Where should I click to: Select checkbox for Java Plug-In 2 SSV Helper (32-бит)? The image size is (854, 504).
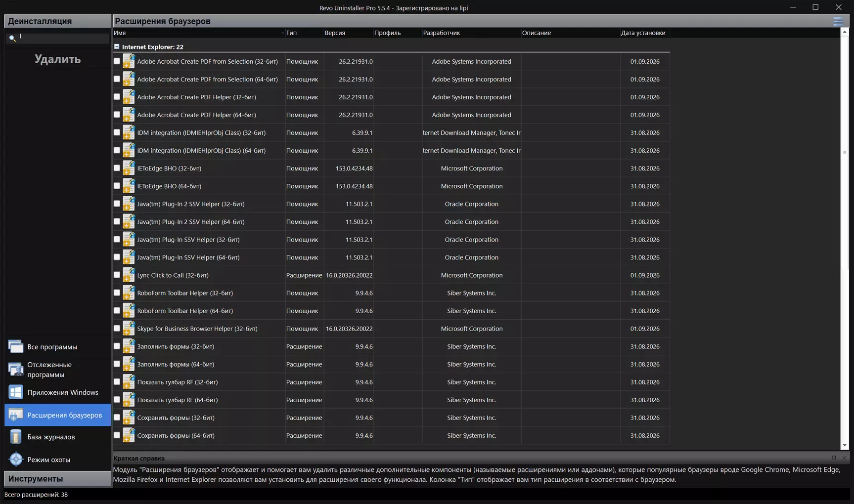coord(117,204)
